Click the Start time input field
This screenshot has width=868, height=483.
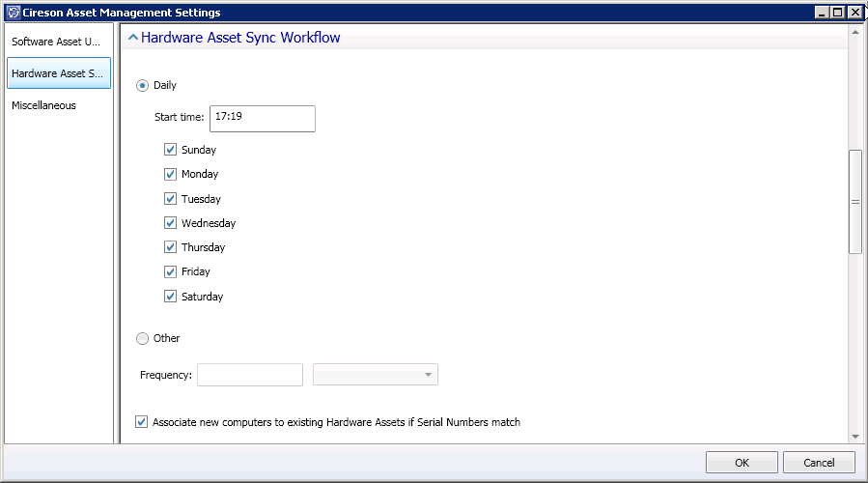[262, 118]
